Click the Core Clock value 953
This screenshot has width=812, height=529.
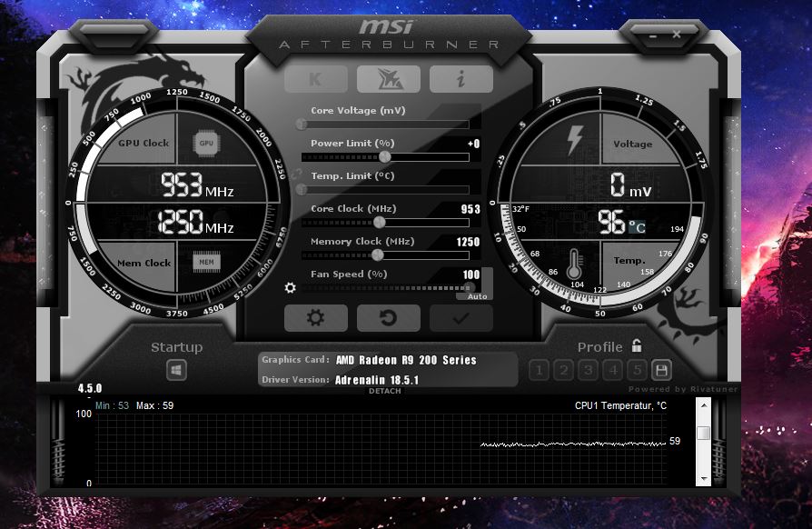pyautogui.click(x=470, y=209)
